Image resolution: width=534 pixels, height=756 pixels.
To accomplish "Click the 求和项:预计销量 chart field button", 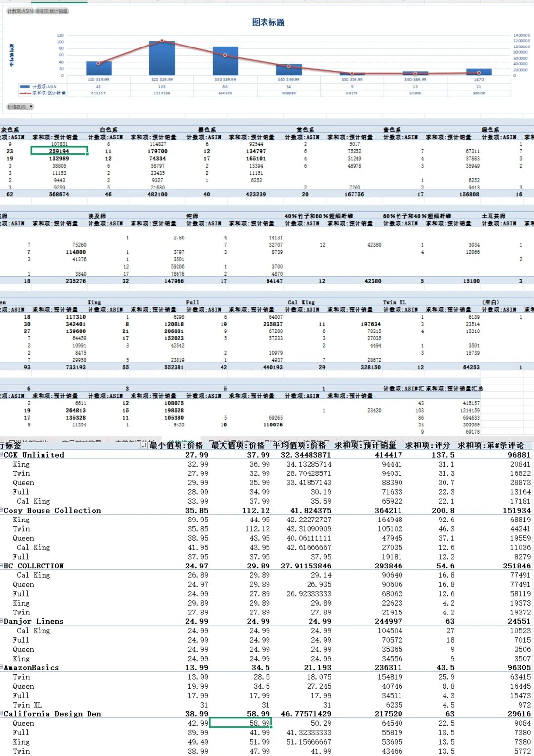I will coord(52,11).
